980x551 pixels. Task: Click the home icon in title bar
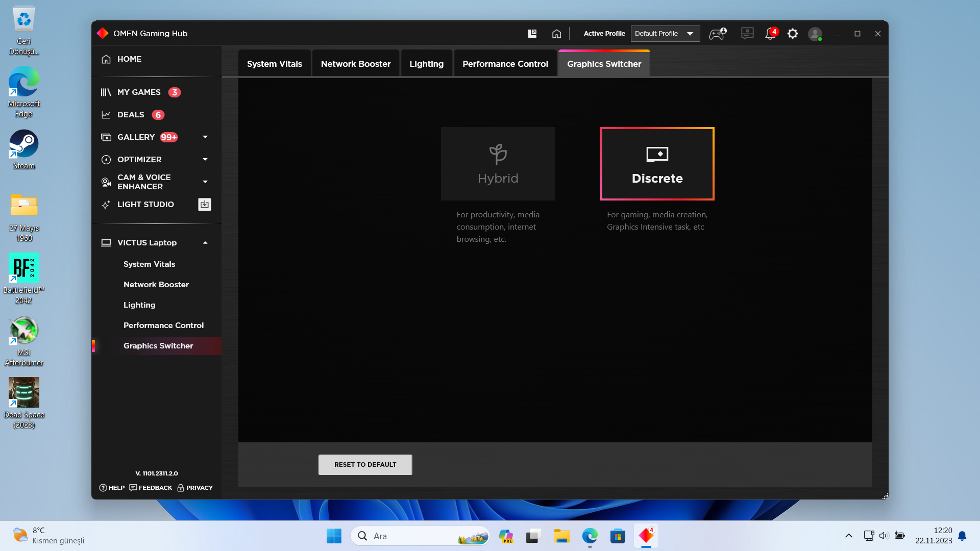(556, 34)
